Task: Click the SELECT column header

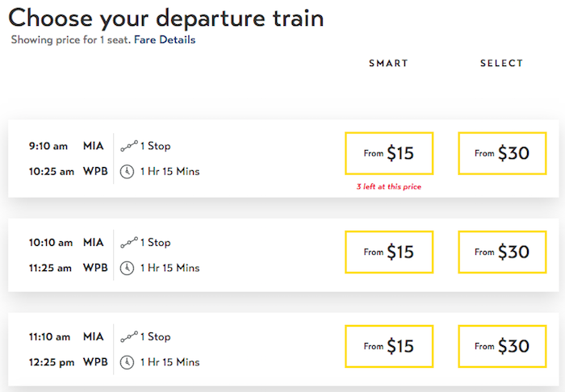Action: [501, 64]
